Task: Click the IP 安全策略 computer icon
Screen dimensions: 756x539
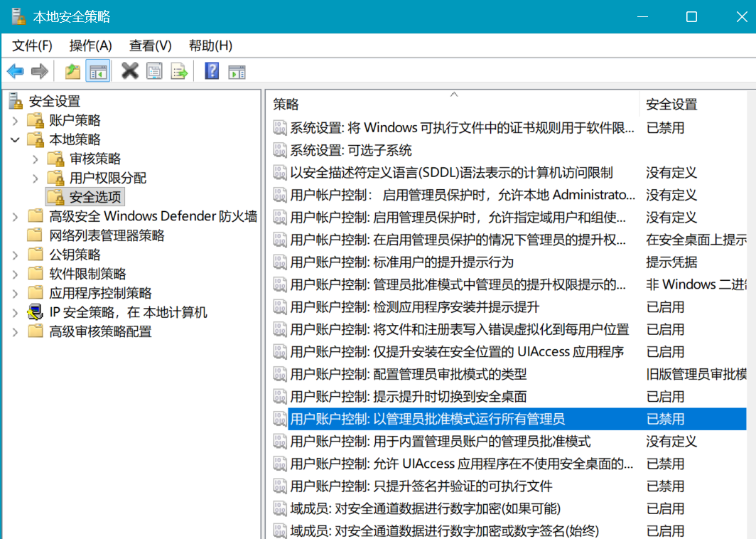Action: coord(36,311)
